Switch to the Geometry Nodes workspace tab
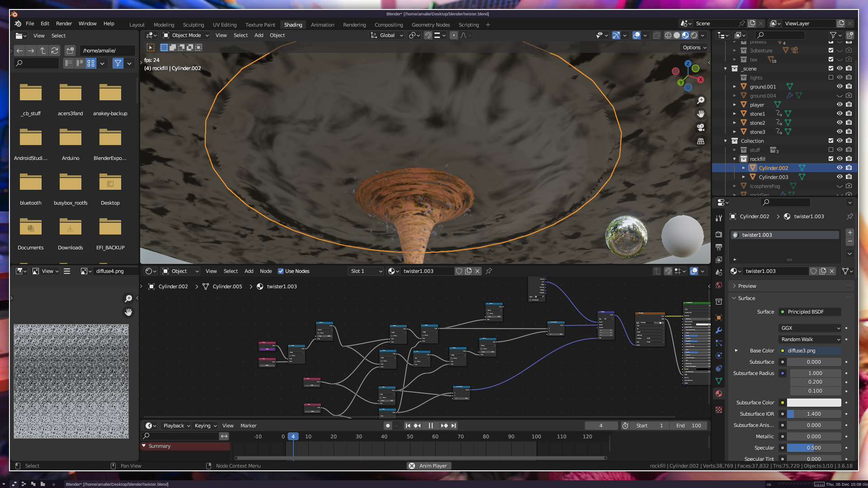The width and height of the screenshot is (868, 488). 430,25
